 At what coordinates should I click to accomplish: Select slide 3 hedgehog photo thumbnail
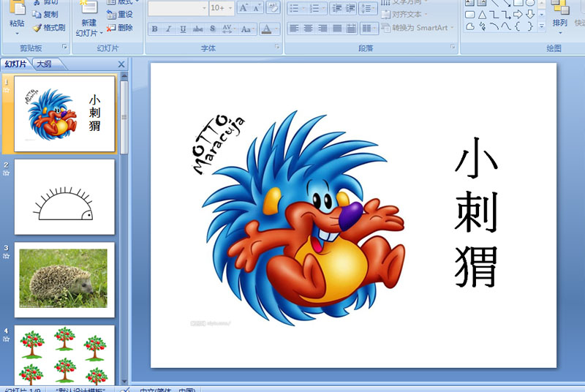[64, 279]
